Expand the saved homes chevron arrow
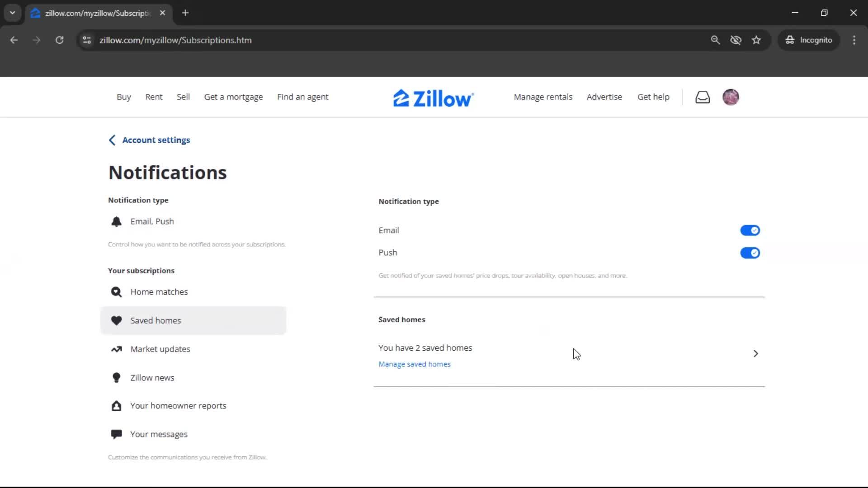This screenshot has height=488, width=868. pyautogui.click(x=755, y=354)
